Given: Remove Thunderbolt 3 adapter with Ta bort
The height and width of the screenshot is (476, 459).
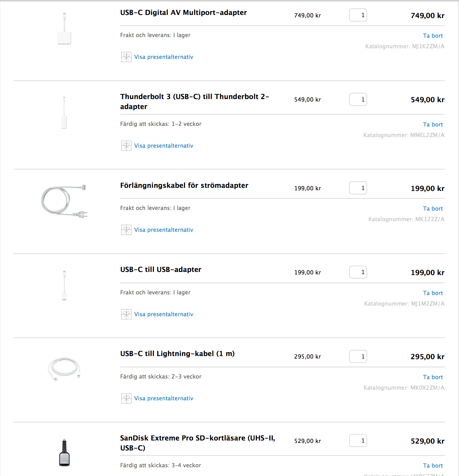Looking at the screenshot, I should [433, 125].
